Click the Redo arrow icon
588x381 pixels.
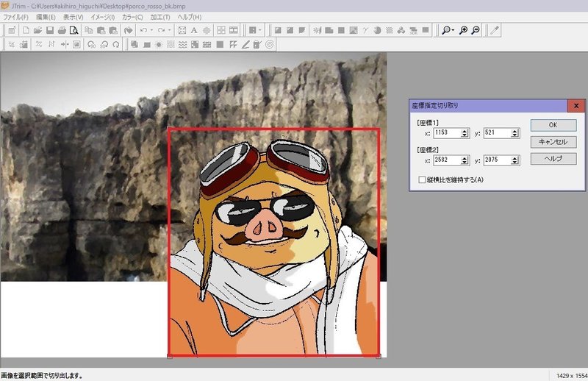click(161, 30)
